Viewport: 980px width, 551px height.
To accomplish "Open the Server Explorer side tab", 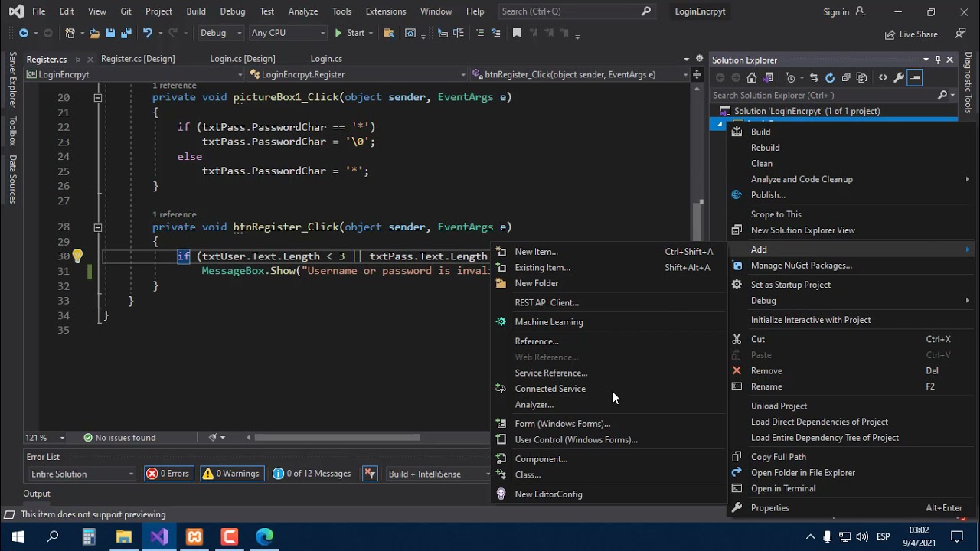I will tap(12, 80).
